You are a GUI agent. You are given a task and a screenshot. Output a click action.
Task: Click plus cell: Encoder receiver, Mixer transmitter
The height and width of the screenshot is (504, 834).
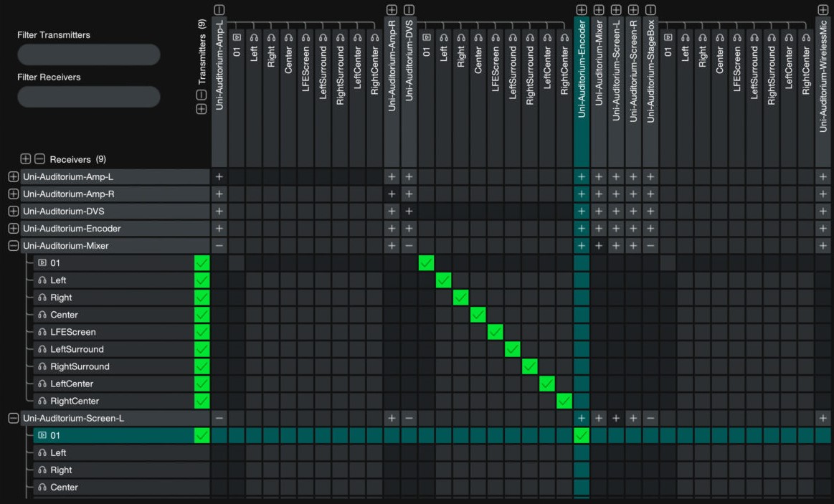[598, 229]
